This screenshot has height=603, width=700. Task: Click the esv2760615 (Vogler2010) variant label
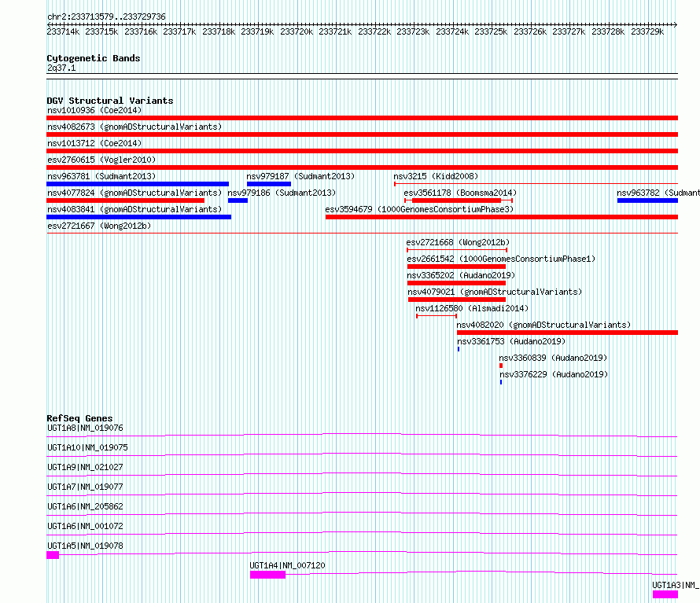pos(101,160)
